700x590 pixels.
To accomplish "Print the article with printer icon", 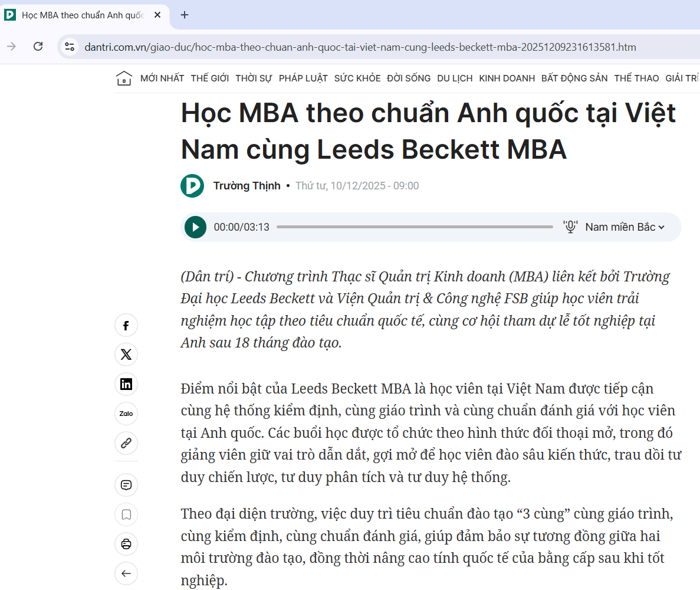I will [x=126, y=543].
